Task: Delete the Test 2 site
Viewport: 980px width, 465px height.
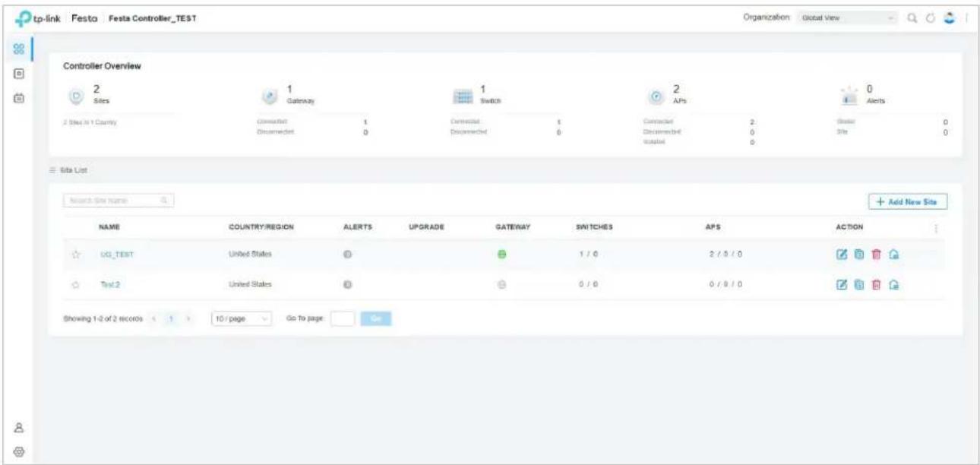Action: (x=875, y=284)
